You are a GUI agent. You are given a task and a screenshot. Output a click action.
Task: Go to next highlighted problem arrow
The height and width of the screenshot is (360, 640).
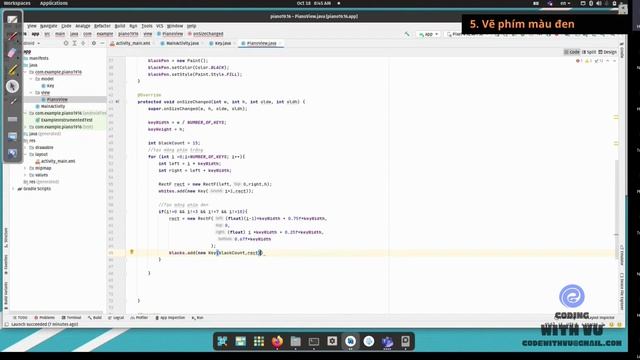coord(614,61)
